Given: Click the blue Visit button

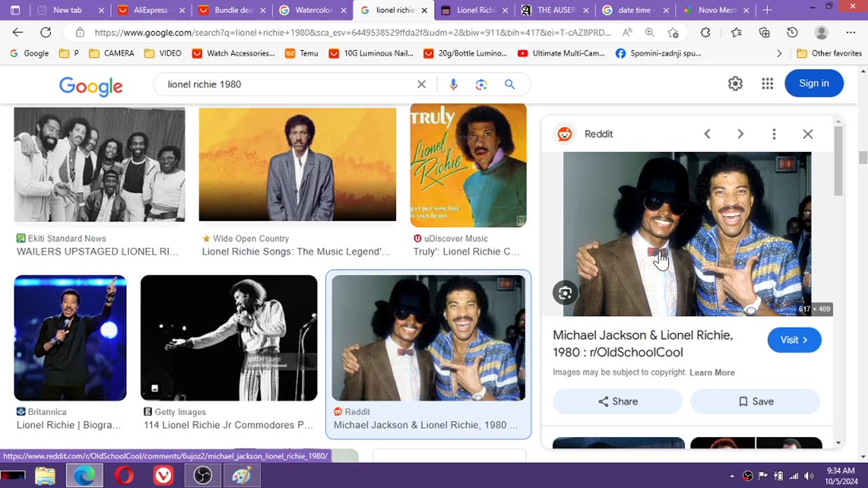Looking at the screenshot, I should pos(794,340).
